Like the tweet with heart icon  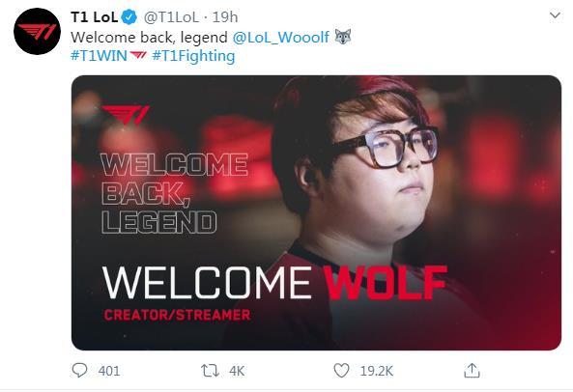point(342,371)
